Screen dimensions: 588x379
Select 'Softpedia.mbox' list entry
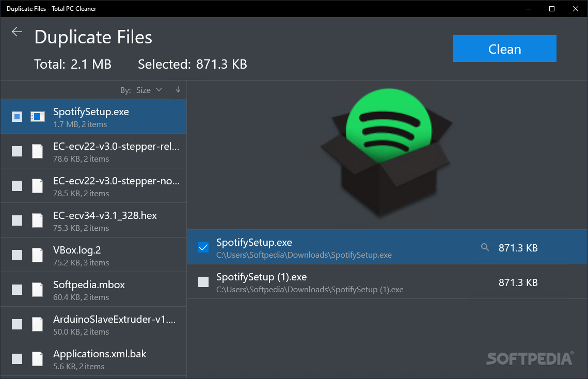(93, 289)
